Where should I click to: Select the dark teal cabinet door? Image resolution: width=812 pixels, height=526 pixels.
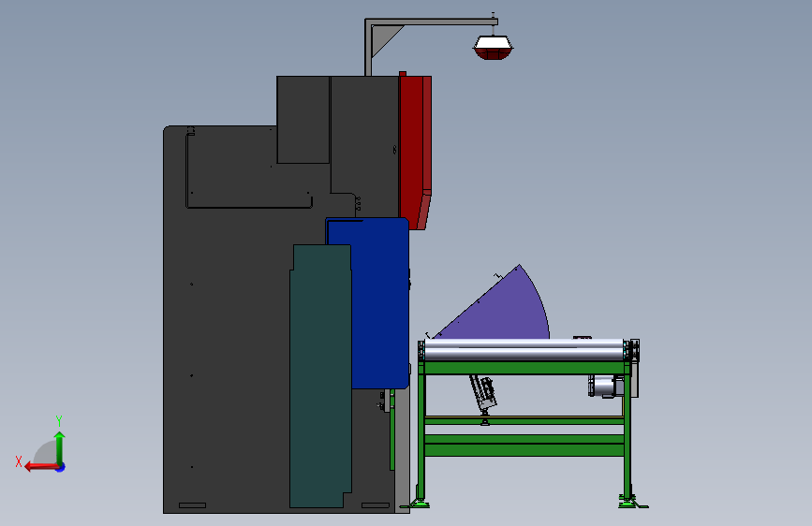320,375
